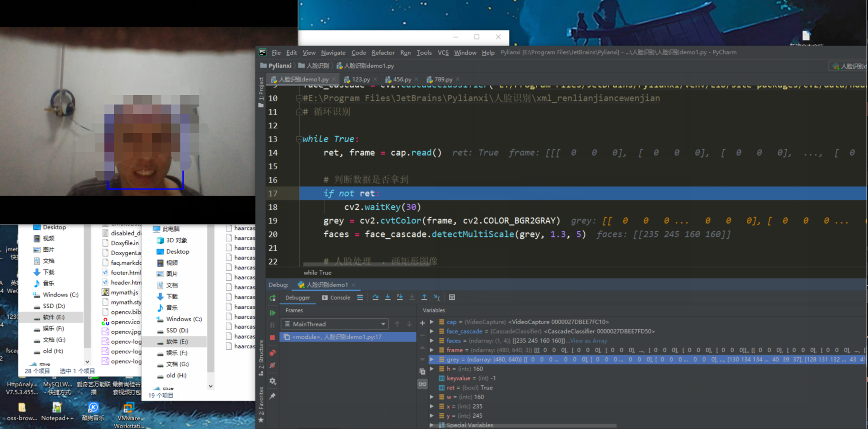This screenshot has width=868, height=429.
Task: Open the Refactor menu
Action: [x=383, y=53]
